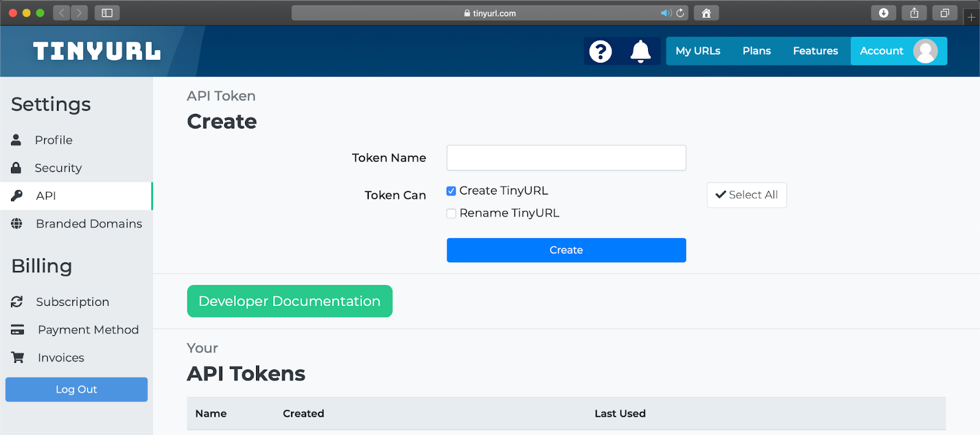Show all tabs overview button

tap(945, 13)
